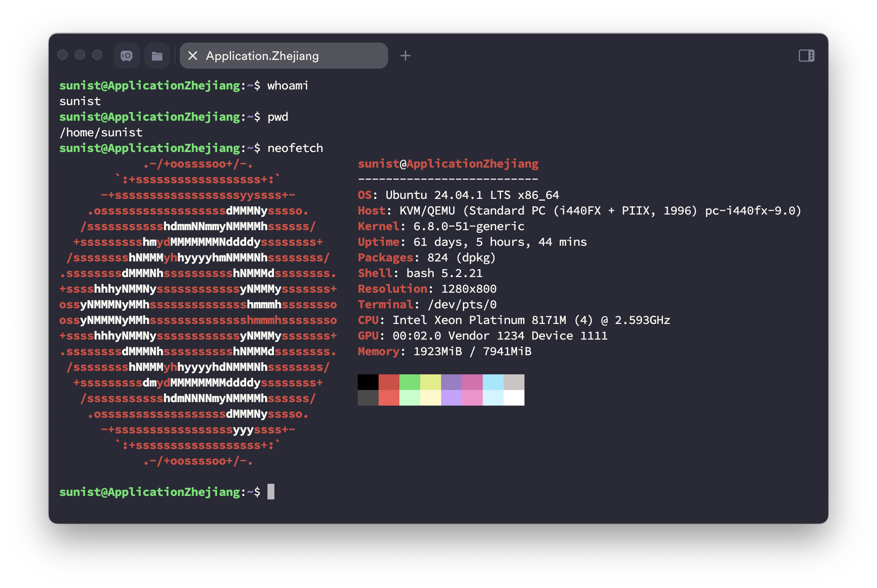Click the neofetch command text

tap(295, 148)
